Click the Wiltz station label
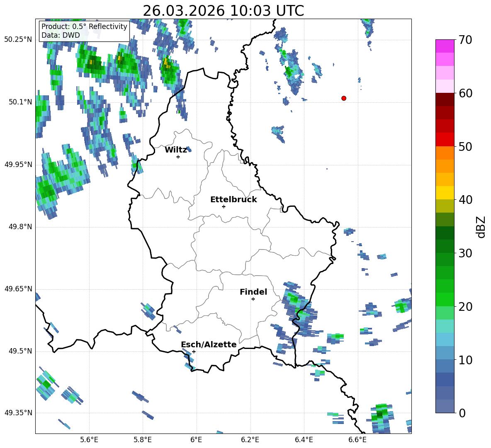Image resolution: width=491 pixels, height=448 pixels. pyautogui.click(x=176, y=150)
